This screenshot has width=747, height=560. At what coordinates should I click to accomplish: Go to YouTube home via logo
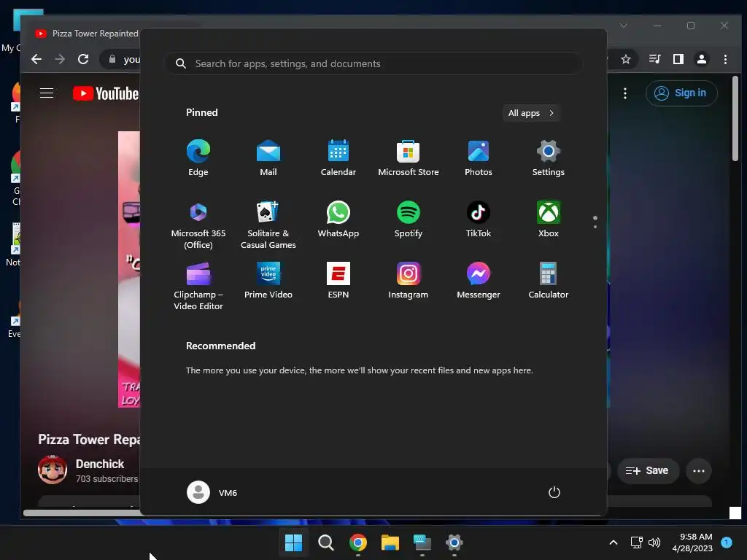tap(106, 93)
